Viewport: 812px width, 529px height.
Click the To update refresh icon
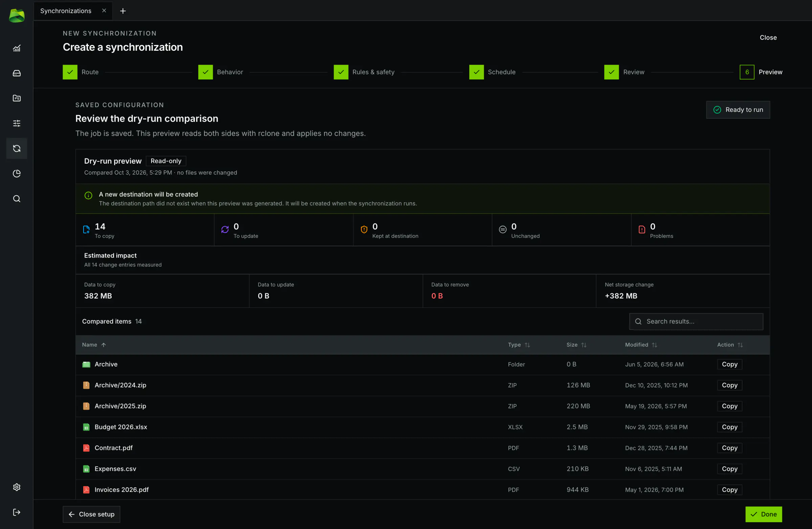click(x=225, y=230)
